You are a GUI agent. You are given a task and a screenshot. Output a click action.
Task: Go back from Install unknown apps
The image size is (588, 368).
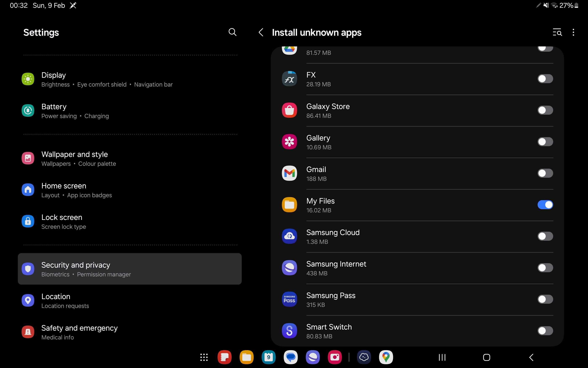261,32
